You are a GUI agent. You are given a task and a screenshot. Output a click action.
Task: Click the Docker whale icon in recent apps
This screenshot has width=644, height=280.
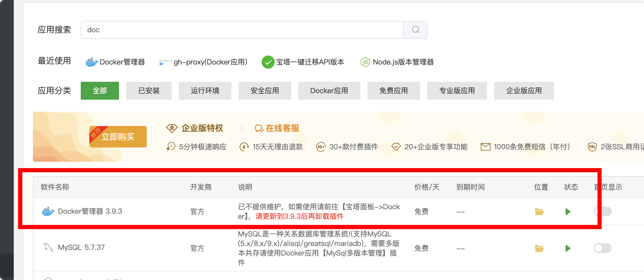[91, 62]
